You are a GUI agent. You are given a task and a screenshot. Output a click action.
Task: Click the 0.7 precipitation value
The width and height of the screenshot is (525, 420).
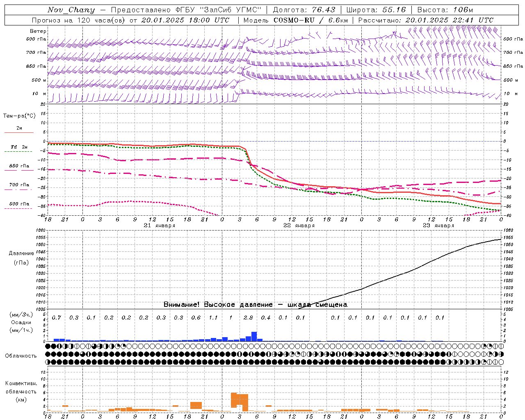tap(57, 318)
